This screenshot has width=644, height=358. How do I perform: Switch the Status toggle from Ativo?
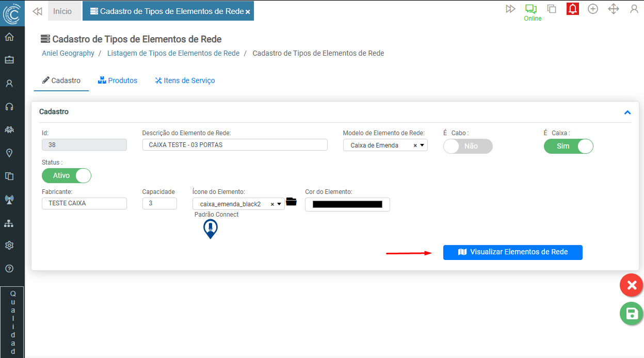click(x=67, y=176)
